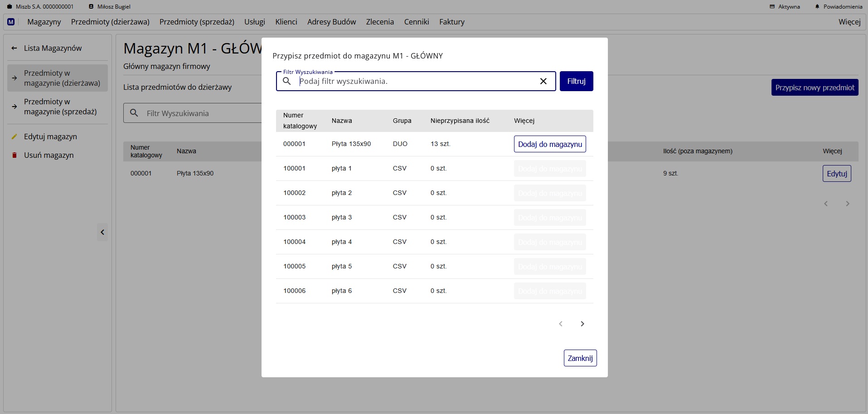
Task: Go to next page of modal item list
Action: click(582, 324)
